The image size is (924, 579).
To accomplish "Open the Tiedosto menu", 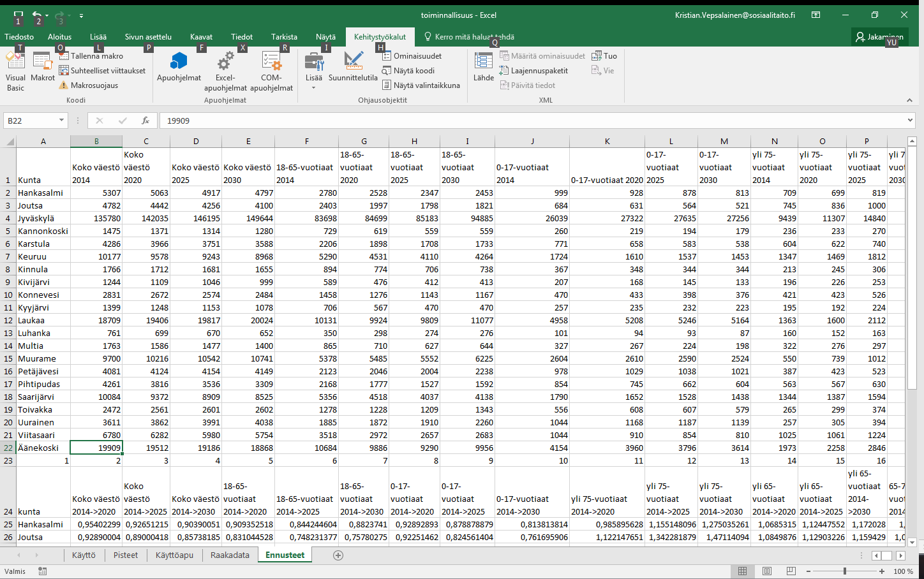I will pyautogui.click(x=19, y=37).
